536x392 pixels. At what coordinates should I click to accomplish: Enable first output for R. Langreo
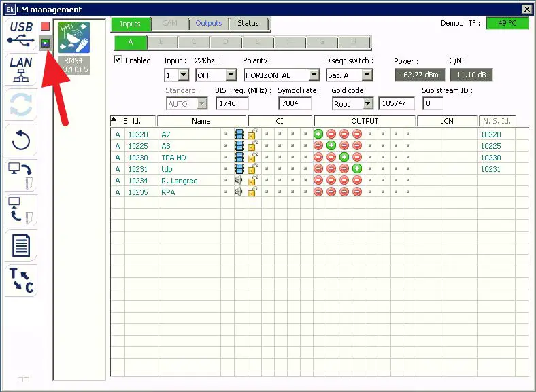318,180
